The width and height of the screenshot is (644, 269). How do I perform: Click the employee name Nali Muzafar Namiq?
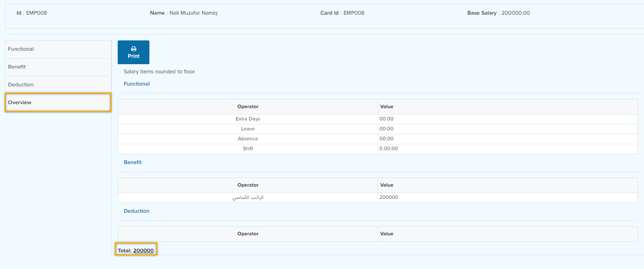(193, 13)
